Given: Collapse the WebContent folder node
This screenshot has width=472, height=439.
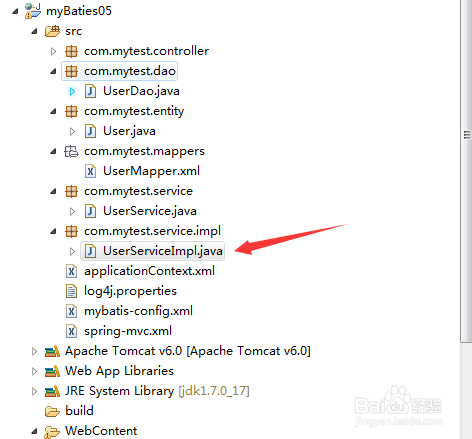Looking at the screenshot, I should click(34, 432).
